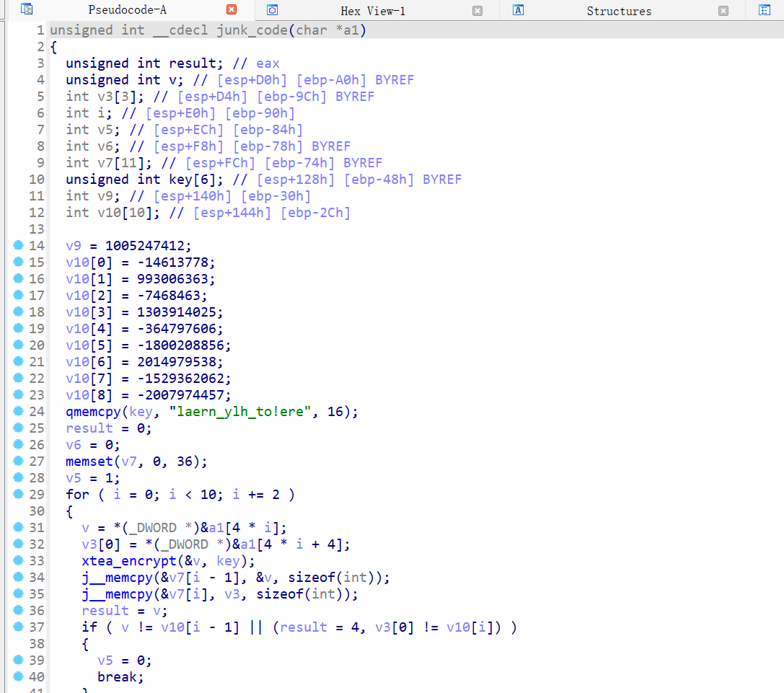Image resolution: width=784 pixels, height=693 pixels.
Task: Select the gutter dot on line 29
Action: tap(19, 494)
